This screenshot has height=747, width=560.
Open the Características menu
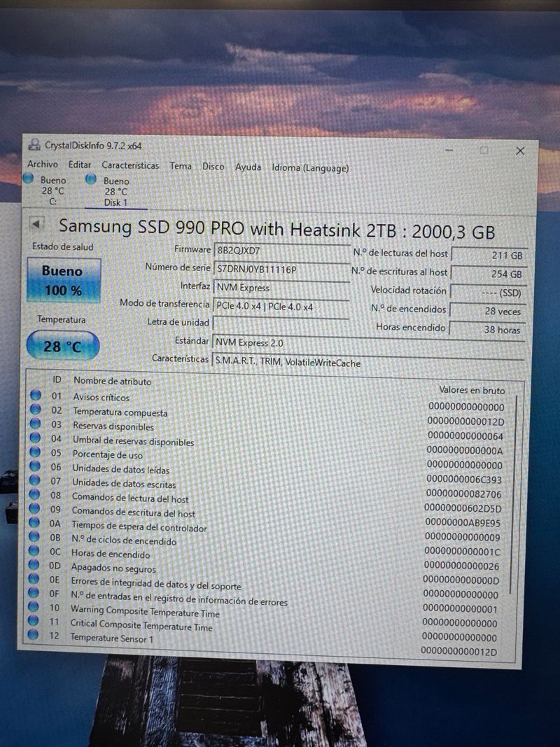tap(130, 165)
